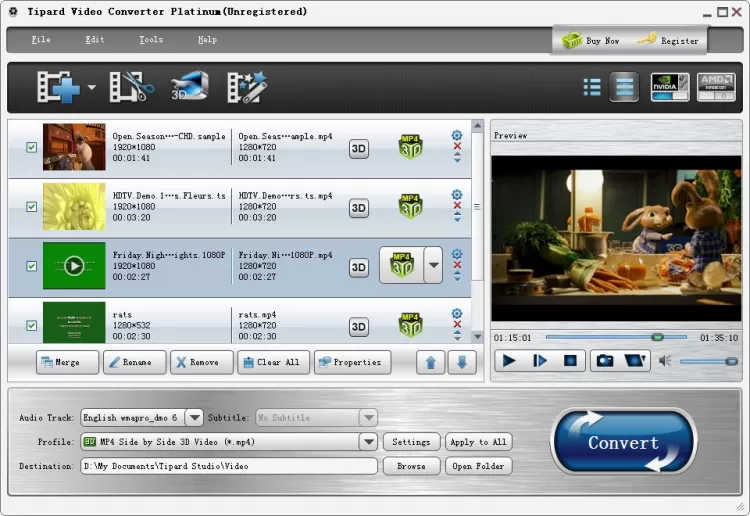The image size is (750, 516).
Task: Click the Open.Season video thumbnail
Action: (74, 147)
